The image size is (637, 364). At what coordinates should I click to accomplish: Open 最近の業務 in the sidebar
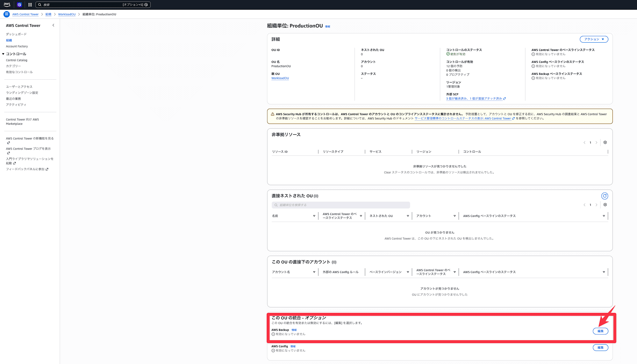click(x=13, y=99)
